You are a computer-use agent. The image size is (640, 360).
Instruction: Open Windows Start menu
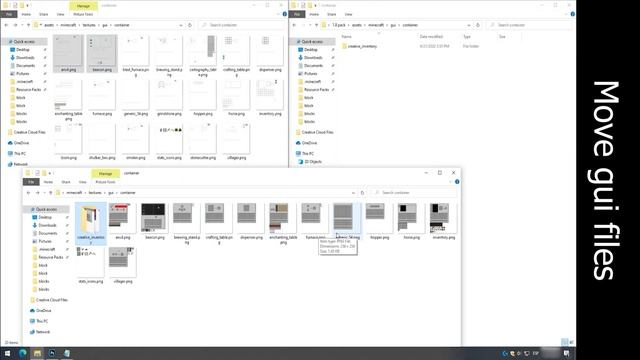click(7, 353)
